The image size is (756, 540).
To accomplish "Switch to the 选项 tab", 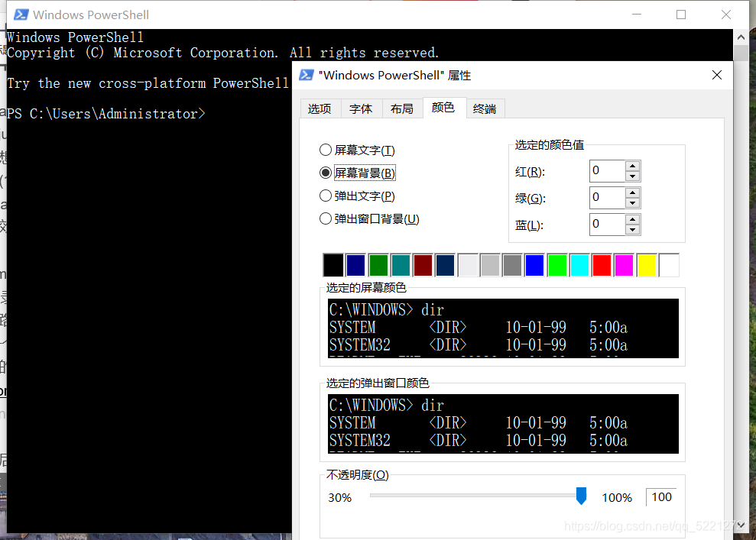I will [320, 108].
